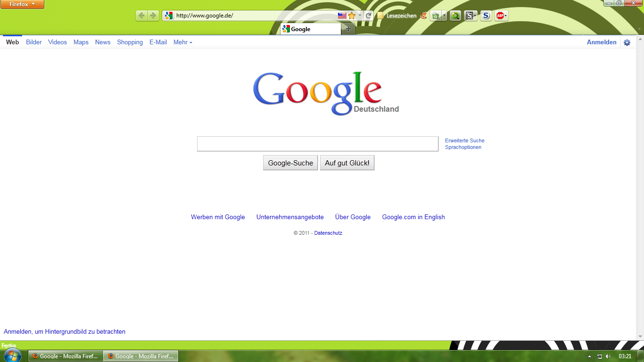The image size is (644, 362).
Task: Open the Sprachoptionen link
Action: (463, 147)
